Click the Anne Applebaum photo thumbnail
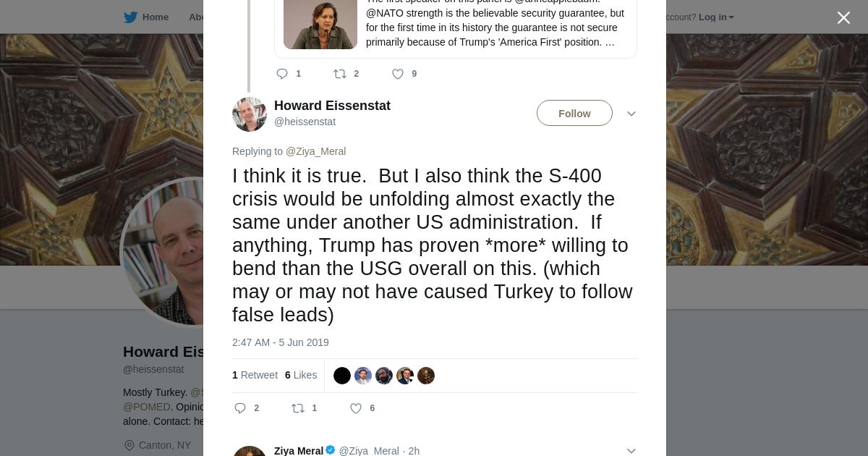 click(320, 25)
